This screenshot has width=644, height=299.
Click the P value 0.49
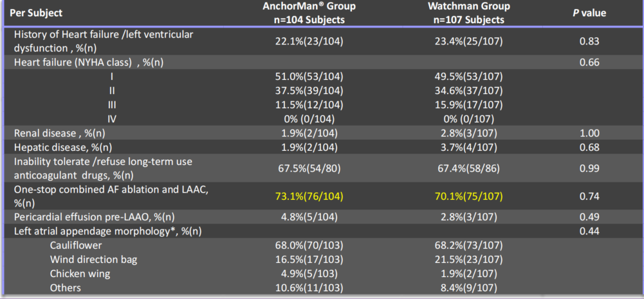click(x=589, y=218)
